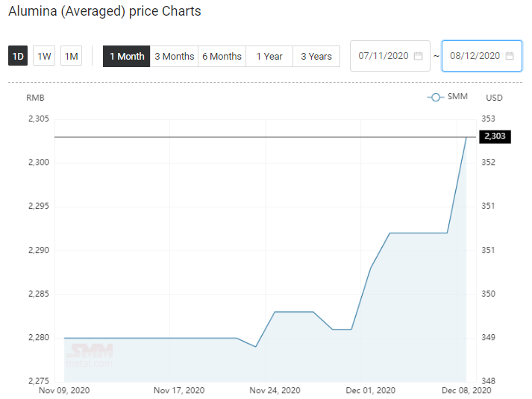Choose the 6 Months range
The width and height of the screenshot is (532, 399).
(x=222, y=56)
